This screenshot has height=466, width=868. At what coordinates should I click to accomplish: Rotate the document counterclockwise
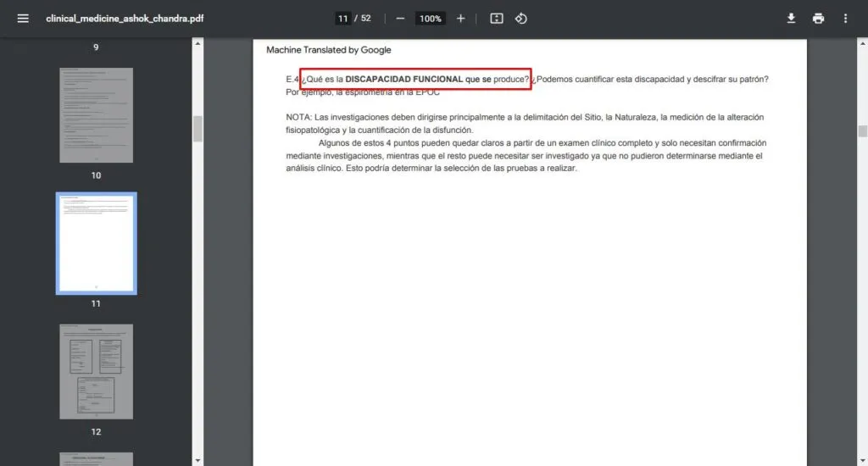pyautogui.click(x=521, y=19)
